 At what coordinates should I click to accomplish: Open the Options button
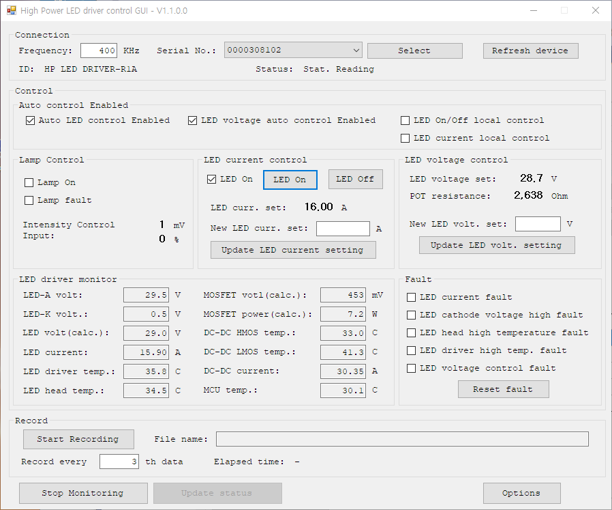click(x=522, y=493)
